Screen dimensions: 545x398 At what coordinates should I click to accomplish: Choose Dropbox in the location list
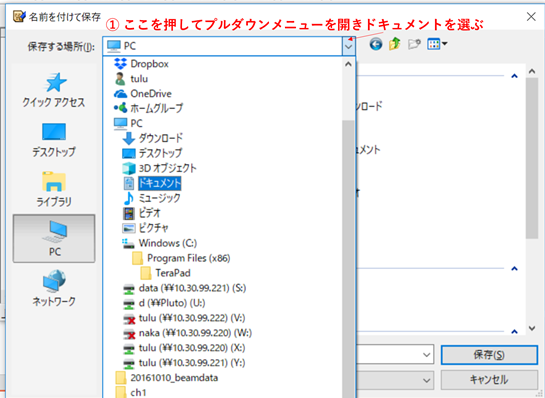point(141,64)
